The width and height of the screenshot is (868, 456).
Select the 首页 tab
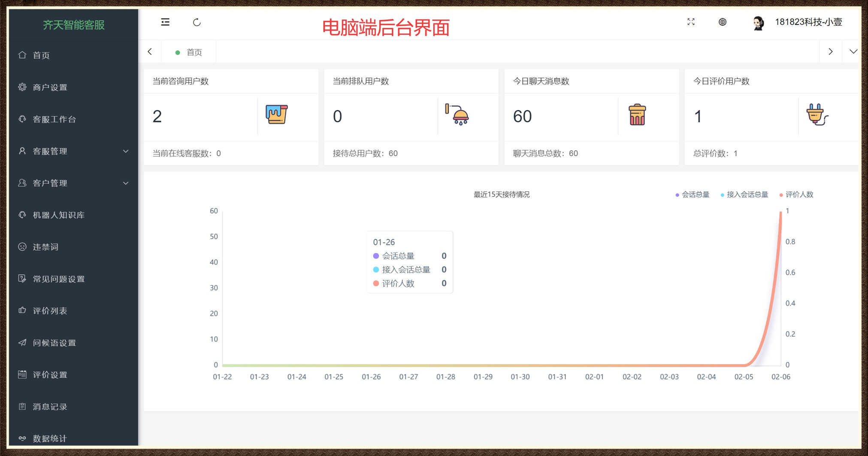(x=189, y=52)
